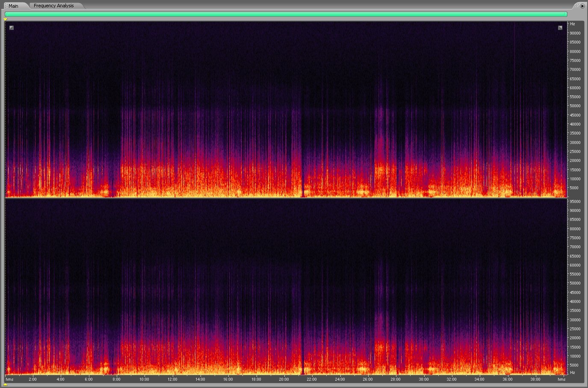Viewport: 588px width, 388px height.
Task: Click the panel grip dots near the options arrow
Action: (x=577, y=5)
